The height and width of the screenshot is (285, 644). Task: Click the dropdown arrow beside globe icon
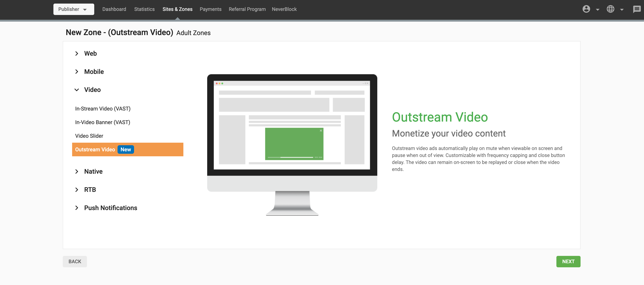tap(622, 10)
